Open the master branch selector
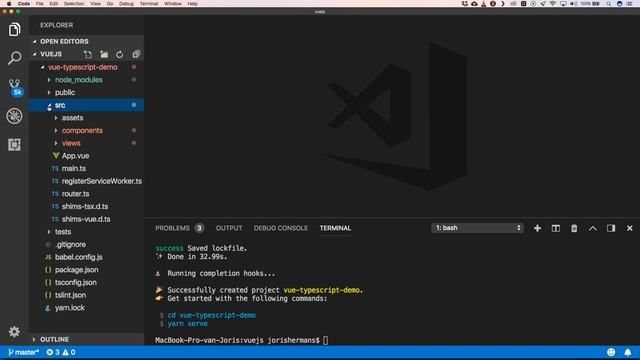Screen dimensions: 640x360 (x=23, y=352)
